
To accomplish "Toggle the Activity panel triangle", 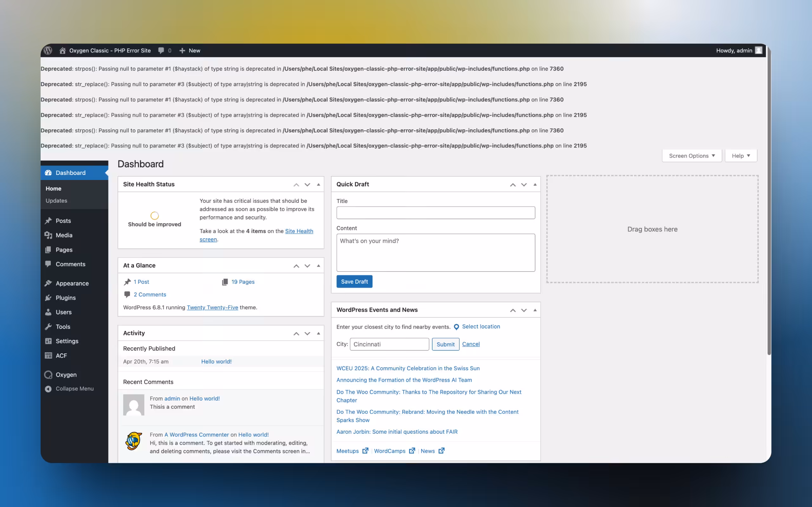I will pyautogui.click(x=318, y=333).
